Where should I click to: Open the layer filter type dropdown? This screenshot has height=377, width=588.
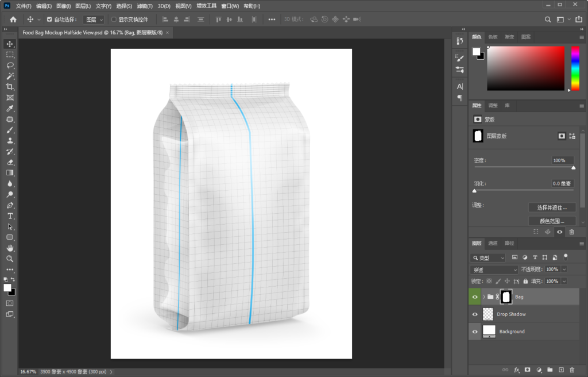tap(488, 257)
